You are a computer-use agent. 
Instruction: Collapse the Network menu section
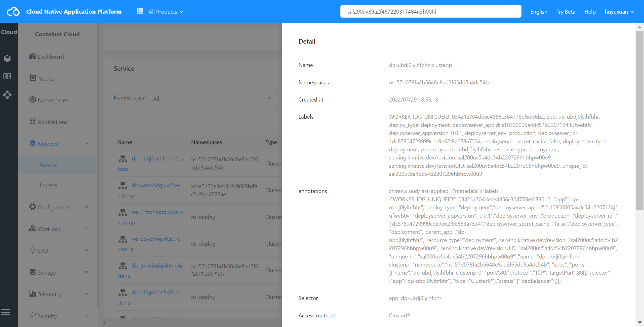(87, 144)
